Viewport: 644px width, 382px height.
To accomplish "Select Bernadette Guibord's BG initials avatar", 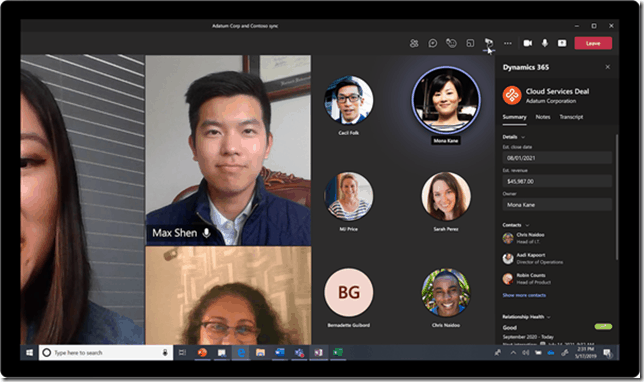I will [349, 292].
